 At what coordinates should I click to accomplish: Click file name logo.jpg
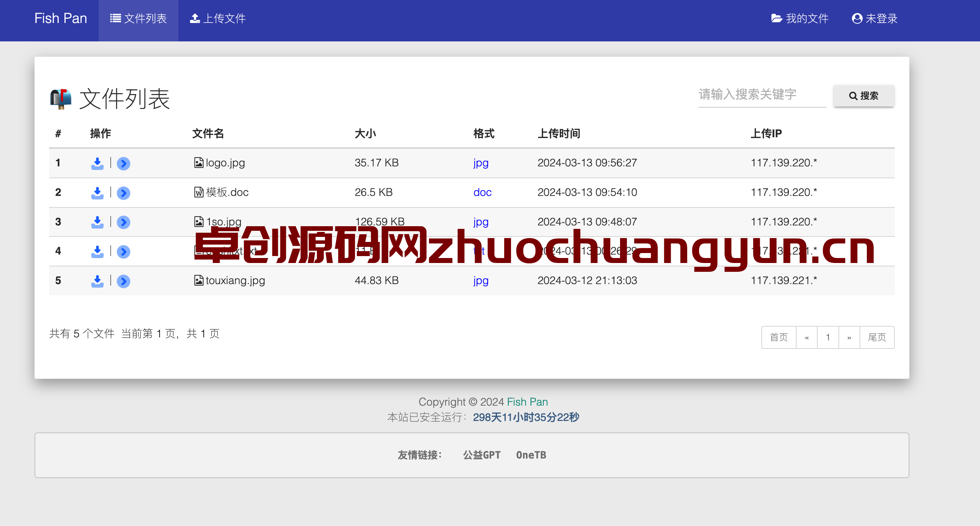coord(225,163)
